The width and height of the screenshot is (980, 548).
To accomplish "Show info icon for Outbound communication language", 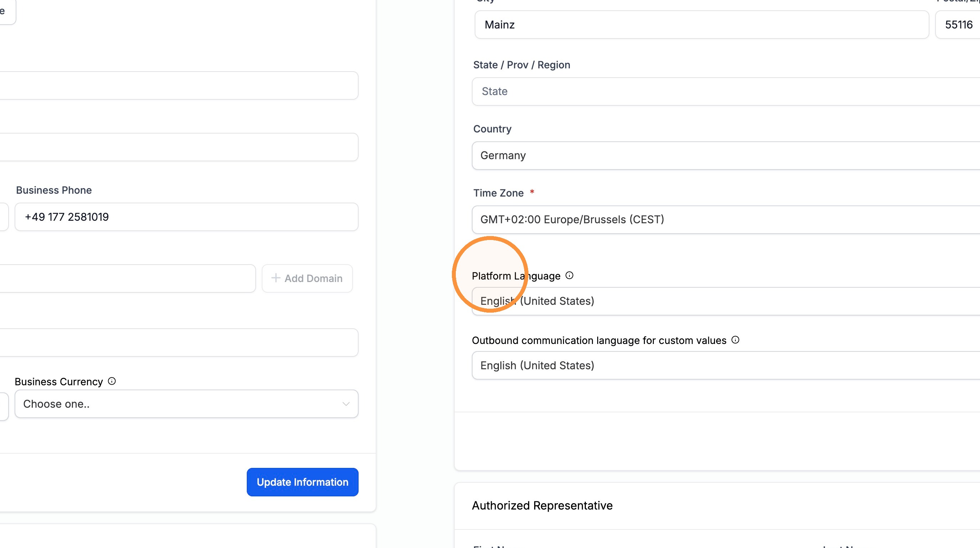I will pos(735,340).
